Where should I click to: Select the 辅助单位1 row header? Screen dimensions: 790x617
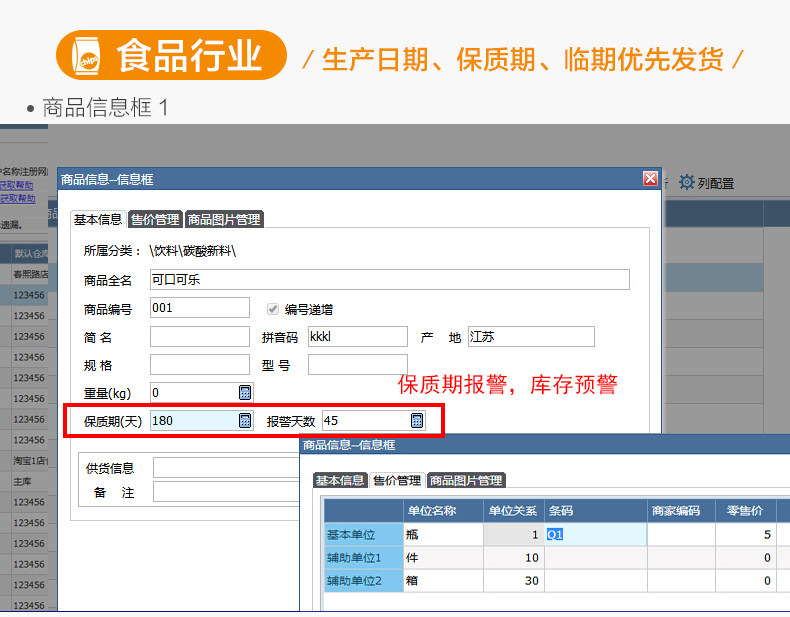(x=363, y=558)
